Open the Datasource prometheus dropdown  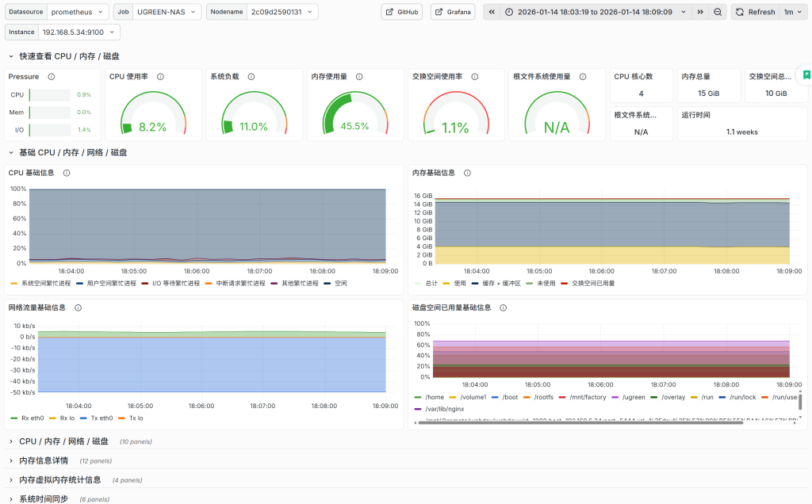[78, 12]
